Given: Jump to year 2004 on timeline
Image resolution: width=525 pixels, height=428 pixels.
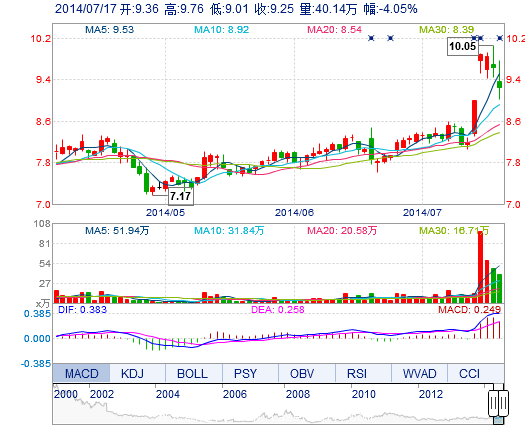Looking at the screenshot, I should click(x=168, y=394).
